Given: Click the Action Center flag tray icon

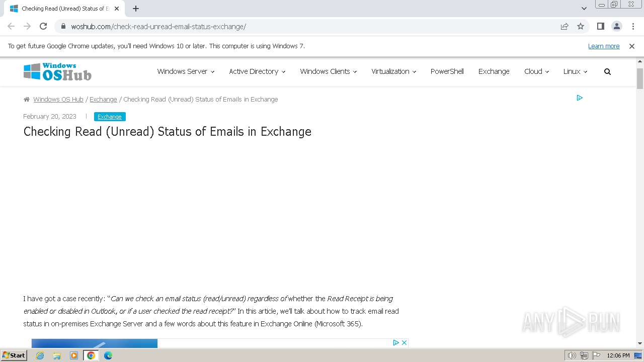Looking at the screenshot, I should click(x=596, y=355).
